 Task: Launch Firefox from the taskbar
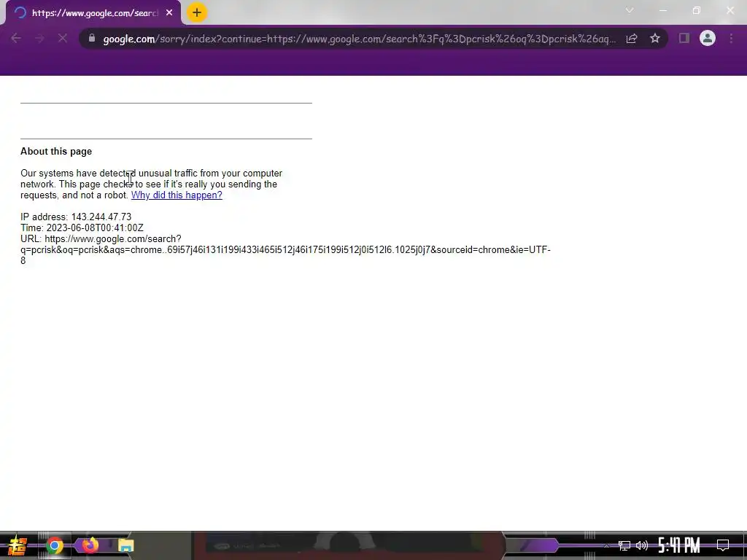click(90, 545)
